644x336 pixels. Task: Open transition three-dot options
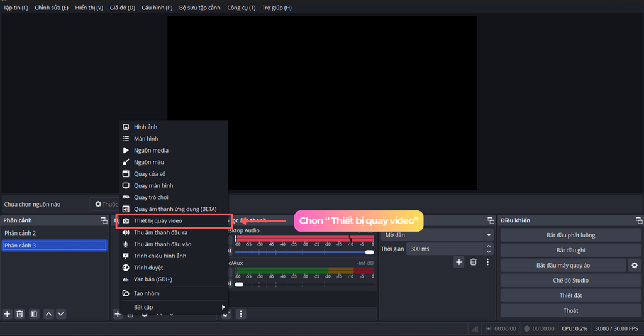(x=487, y=262)
